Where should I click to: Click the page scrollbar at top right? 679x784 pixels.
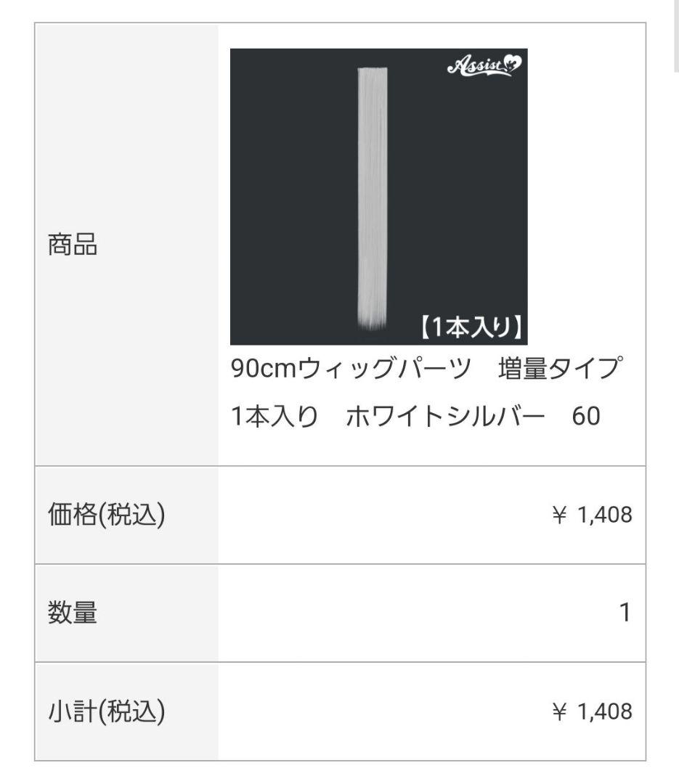(x=677, y=36)
